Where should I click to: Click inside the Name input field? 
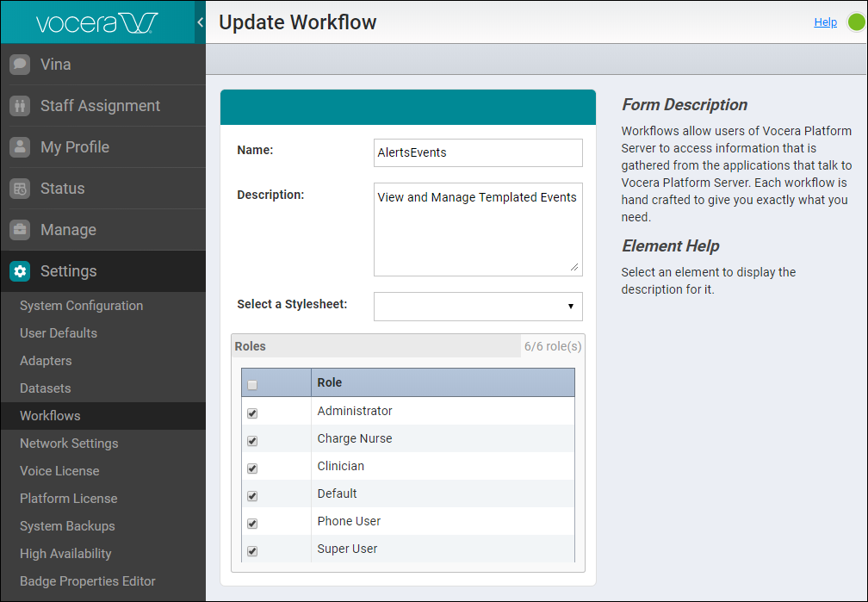(x=478, y=152)
